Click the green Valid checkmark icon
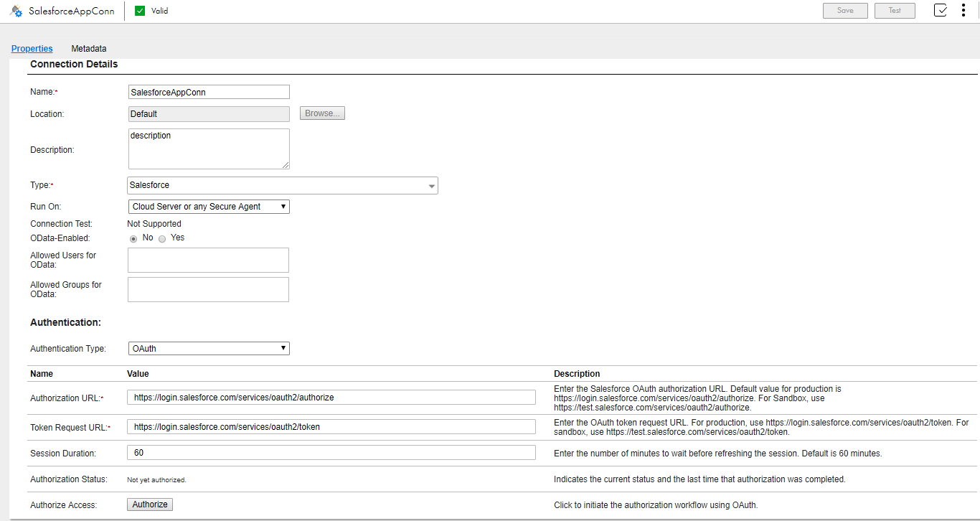Viewport: 980px width, 521px height. [x=140, y=11]
